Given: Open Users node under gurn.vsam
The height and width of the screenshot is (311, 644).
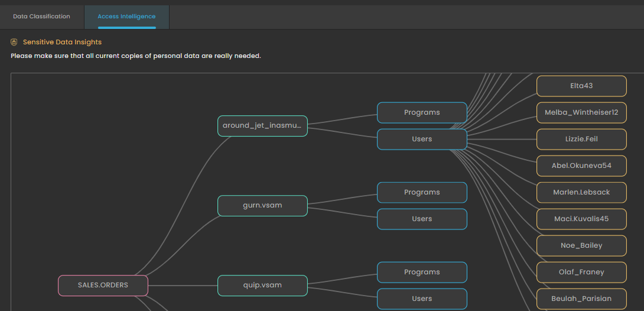Looking at the screenshot, I should pos(422,219).
